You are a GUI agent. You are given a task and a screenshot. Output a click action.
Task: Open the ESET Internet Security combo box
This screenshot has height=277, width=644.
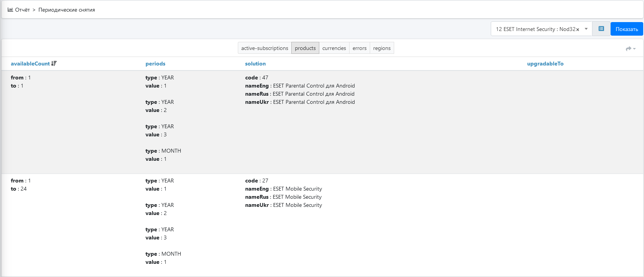tap(541, 29)
